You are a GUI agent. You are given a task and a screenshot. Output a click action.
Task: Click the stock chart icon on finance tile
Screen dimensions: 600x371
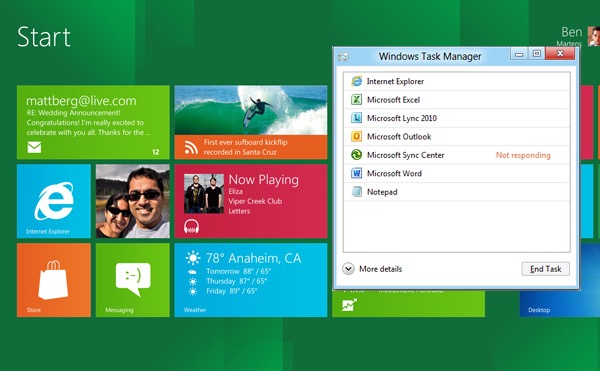click(x=349, y=305)
